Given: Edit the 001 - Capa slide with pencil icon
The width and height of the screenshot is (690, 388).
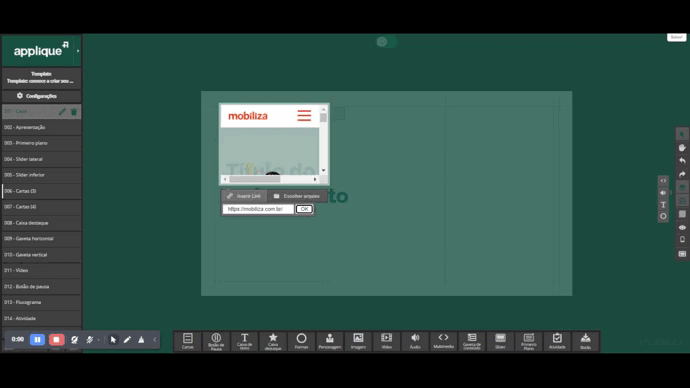Looking at the screenshot, I should click(x=62, y=112).
